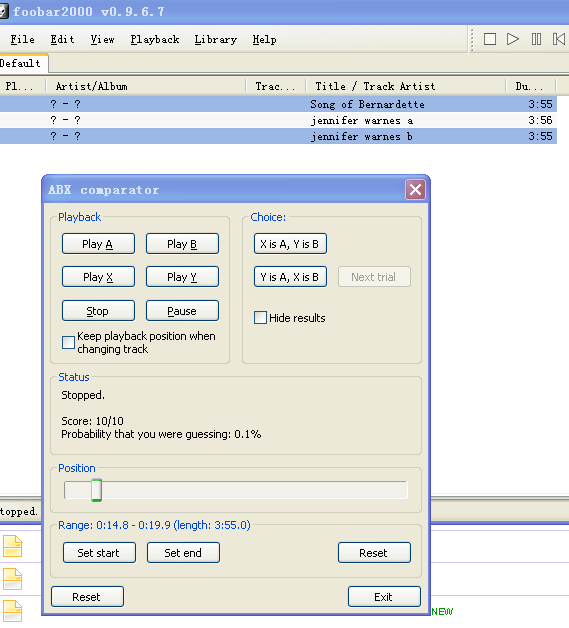Click the Play A button
The height and width of the screenshot is (628, 569).
98,244
